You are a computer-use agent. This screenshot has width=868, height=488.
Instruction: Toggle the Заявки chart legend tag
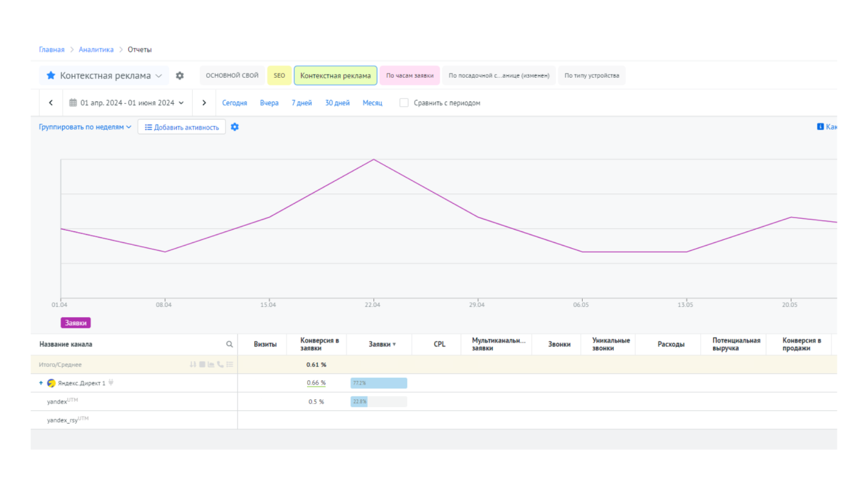[x=75, y=323]
